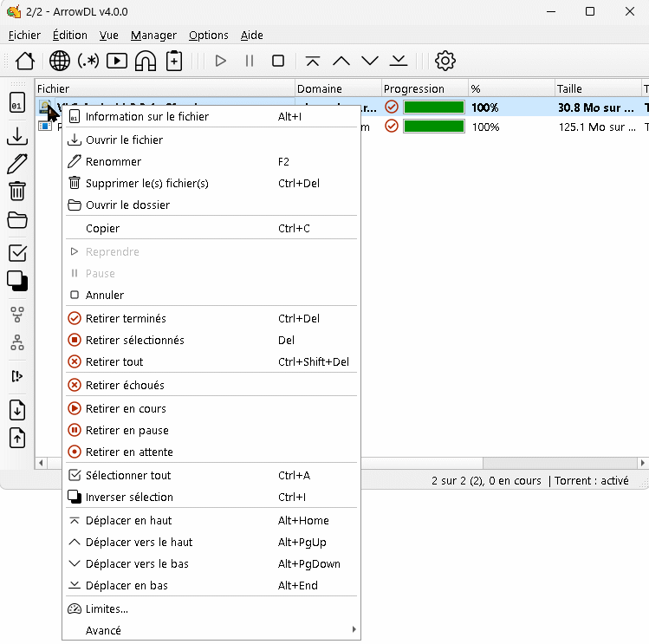
Task: Click open file download-arrow icon in sidebar
Action: 17,136
